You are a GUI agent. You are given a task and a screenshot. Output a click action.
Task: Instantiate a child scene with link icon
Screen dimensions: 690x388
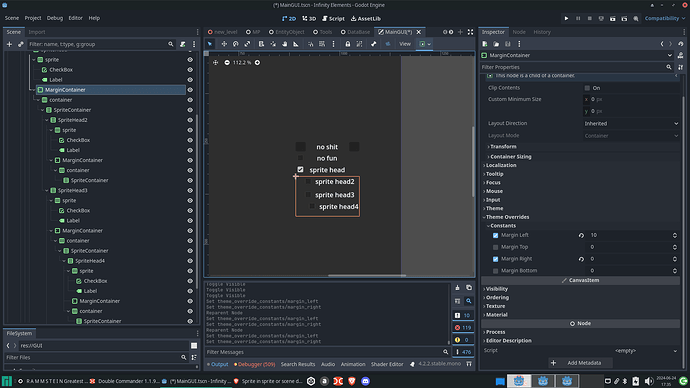tap(21, 44)
